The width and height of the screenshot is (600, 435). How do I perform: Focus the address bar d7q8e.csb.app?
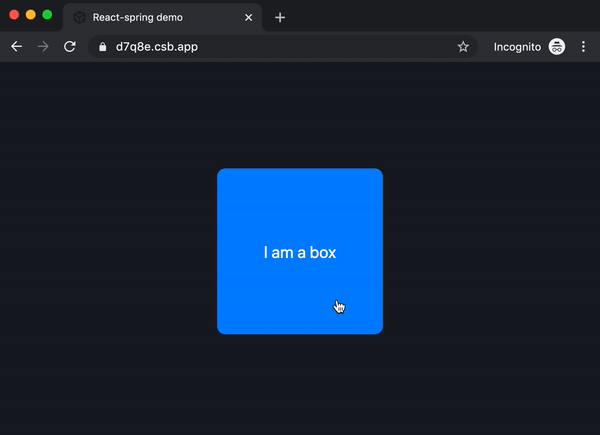(x=283, y=47)
